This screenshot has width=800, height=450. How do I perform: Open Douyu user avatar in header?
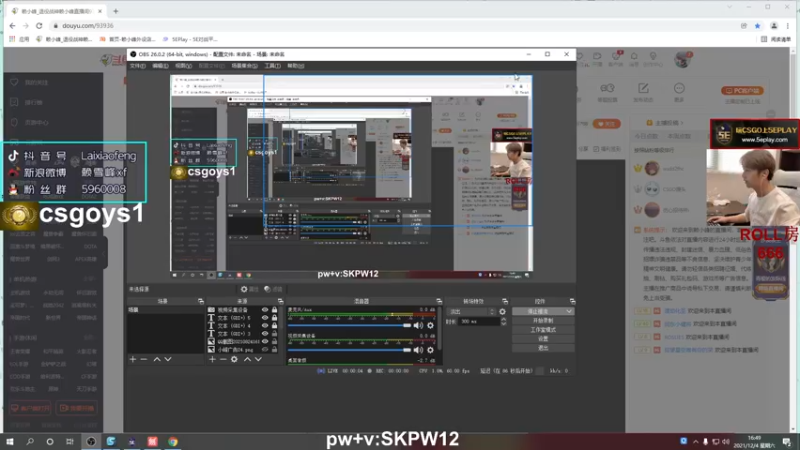(x=682, y=59)
